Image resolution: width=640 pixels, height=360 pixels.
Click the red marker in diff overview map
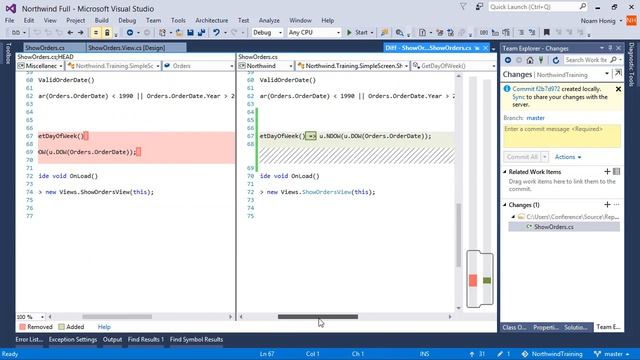coord(473,280)
